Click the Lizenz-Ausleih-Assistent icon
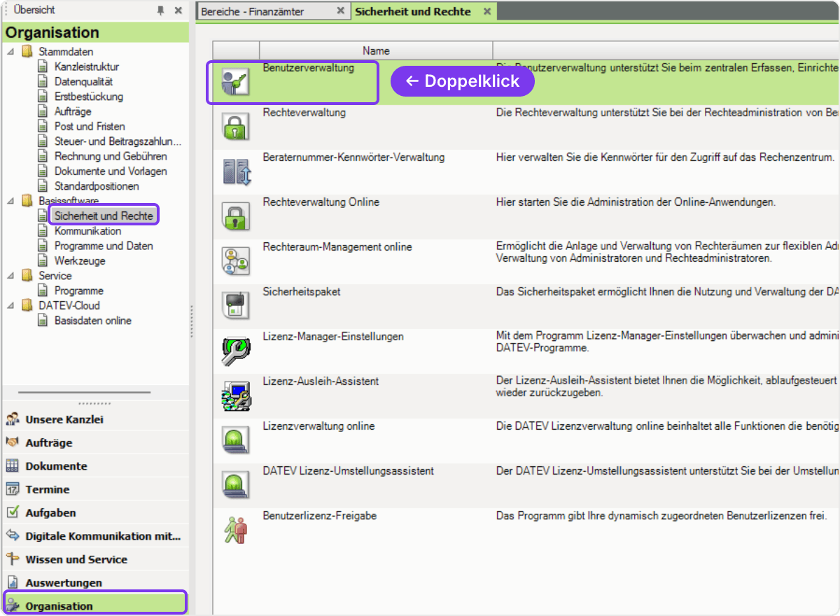840x616 pixels. pyautogui.click(x=236, y=396)
